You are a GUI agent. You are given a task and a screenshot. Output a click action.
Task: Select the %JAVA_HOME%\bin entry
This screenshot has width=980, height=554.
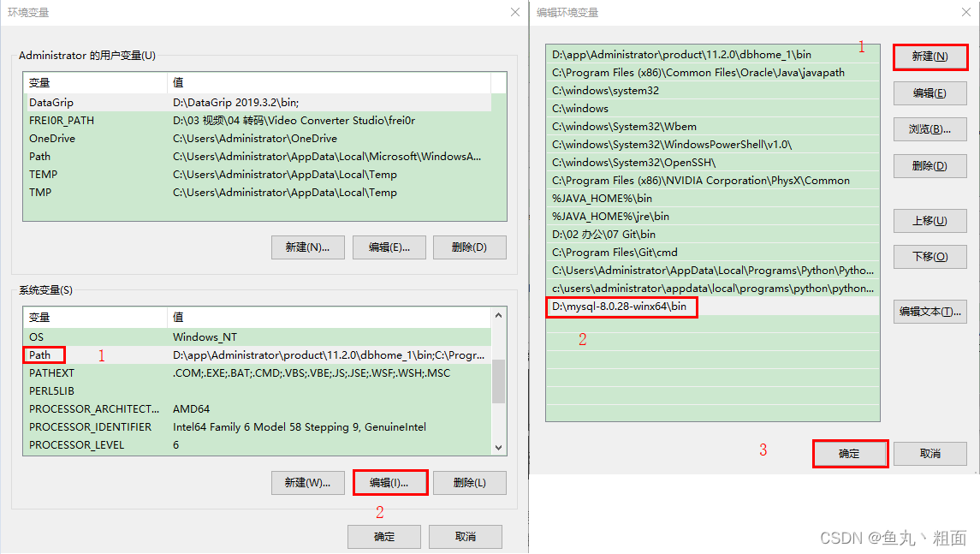(712, 199)
